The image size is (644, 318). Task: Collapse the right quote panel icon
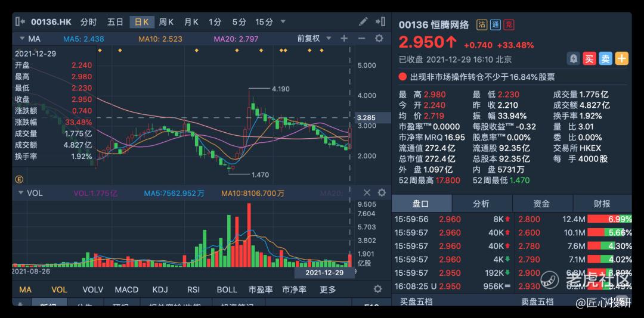[380, 22]
